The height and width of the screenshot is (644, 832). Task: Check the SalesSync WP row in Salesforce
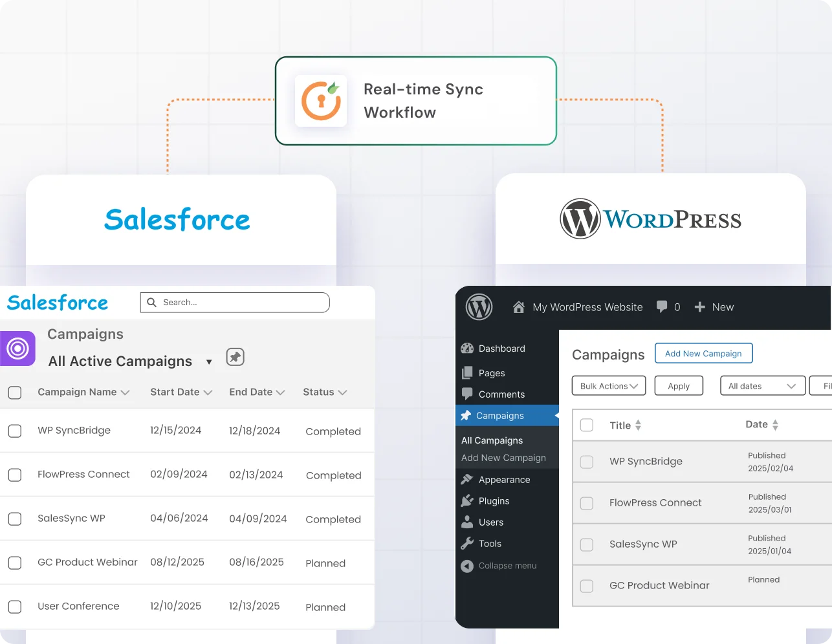point(15,519)
